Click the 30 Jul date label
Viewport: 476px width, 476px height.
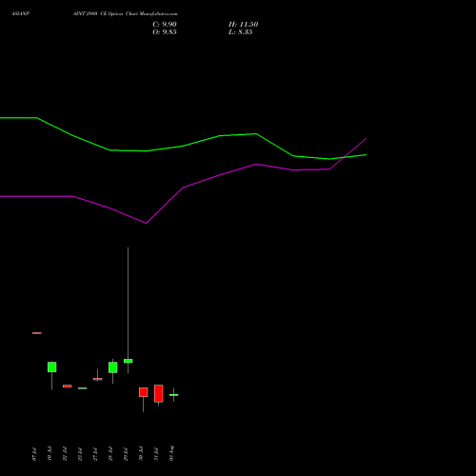(x=141, y=454)
